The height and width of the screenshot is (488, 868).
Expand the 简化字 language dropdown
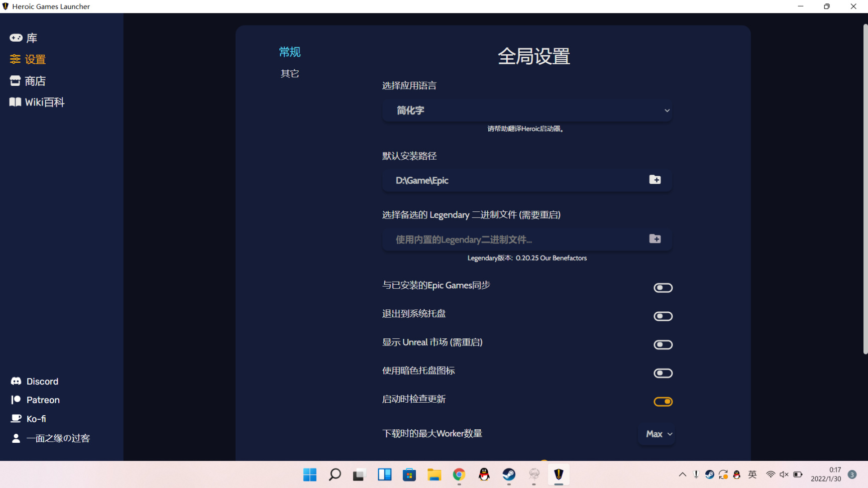click(527, 110)
